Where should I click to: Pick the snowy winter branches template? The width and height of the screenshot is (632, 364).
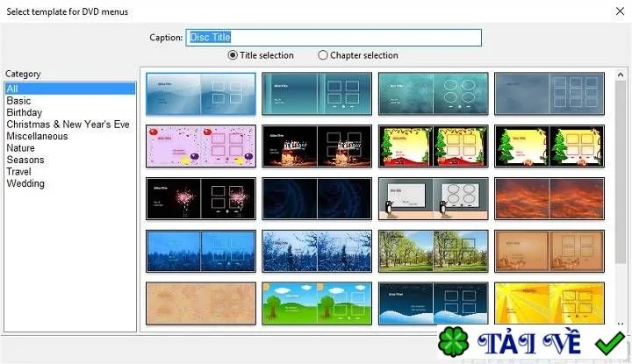[x=317, y=251]
